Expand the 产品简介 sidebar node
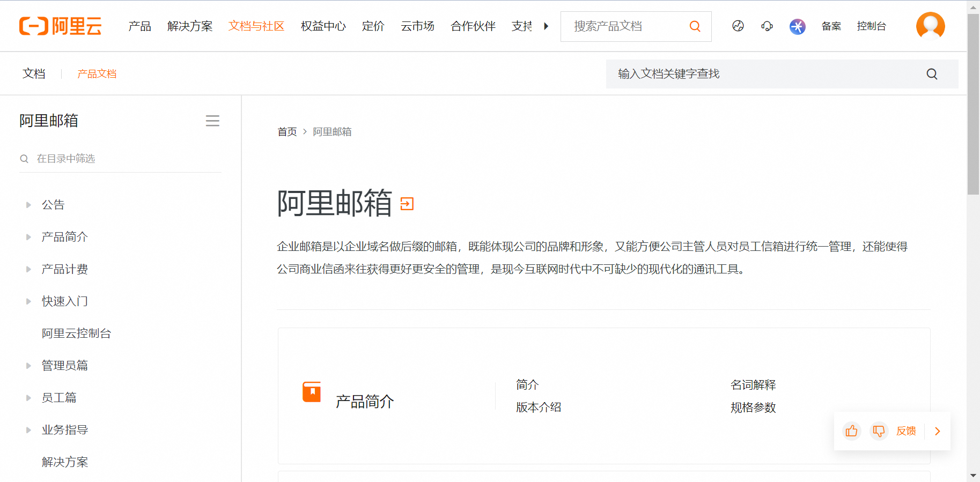 (x=28, y=237)
